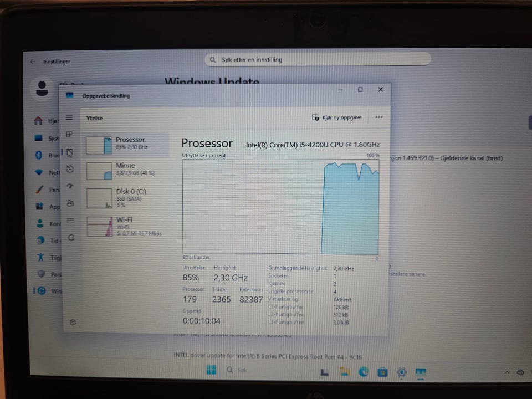Minimize the Oppgavebehandling window
Image resolution: width=532 pixels, height=399 pixels.
pos(340,90)
